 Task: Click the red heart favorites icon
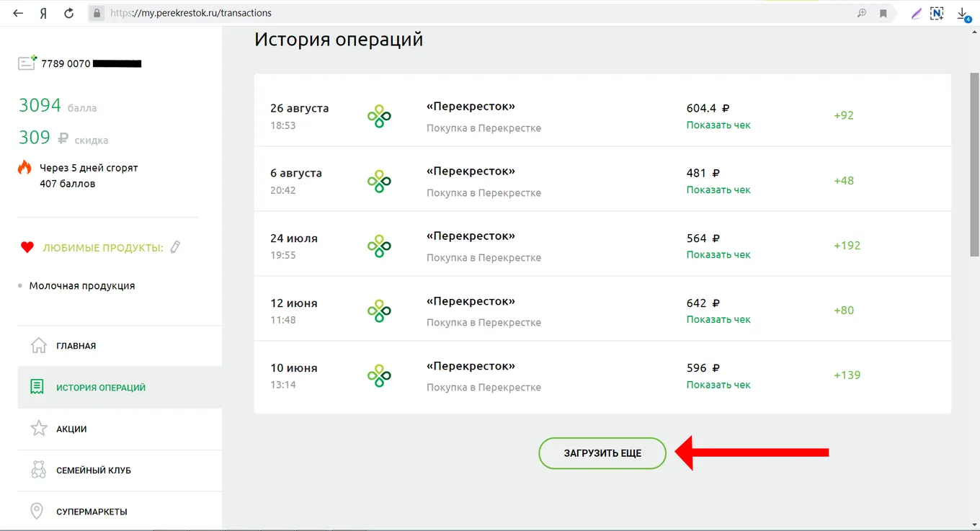(x=27, y=247)
